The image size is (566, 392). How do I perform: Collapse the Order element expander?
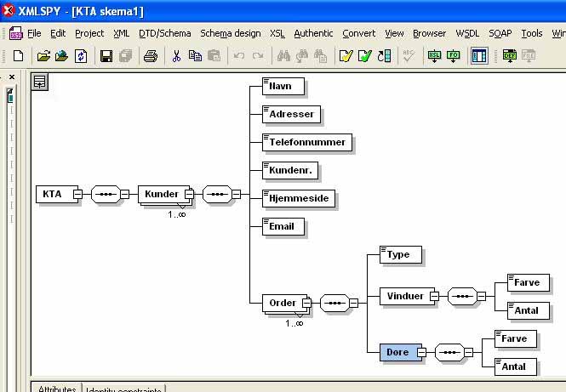tap(306, 302)
